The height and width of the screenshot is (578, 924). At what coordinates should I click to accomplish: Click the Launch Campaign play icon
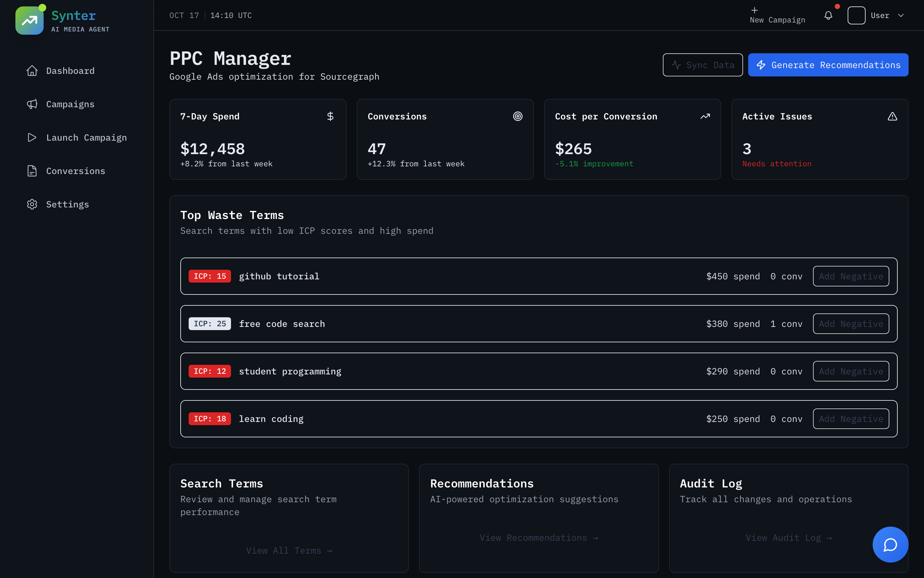click(x=32, y=138)
